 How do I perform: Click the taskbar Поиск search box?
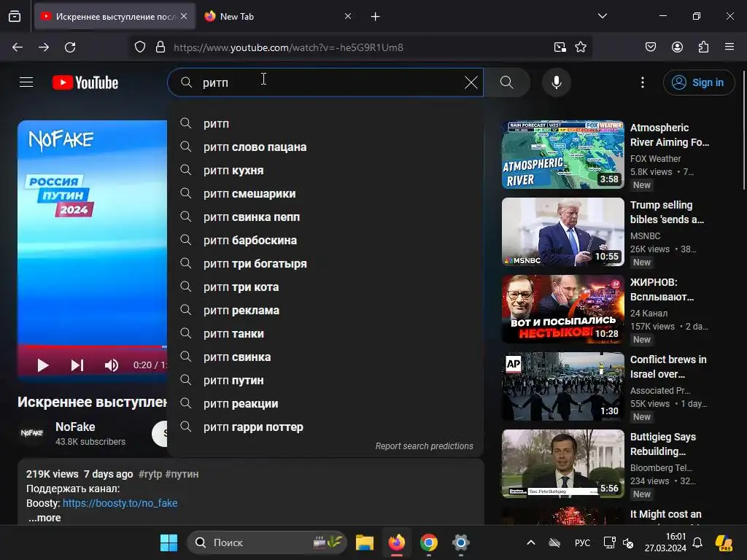[x=267, y=542]
